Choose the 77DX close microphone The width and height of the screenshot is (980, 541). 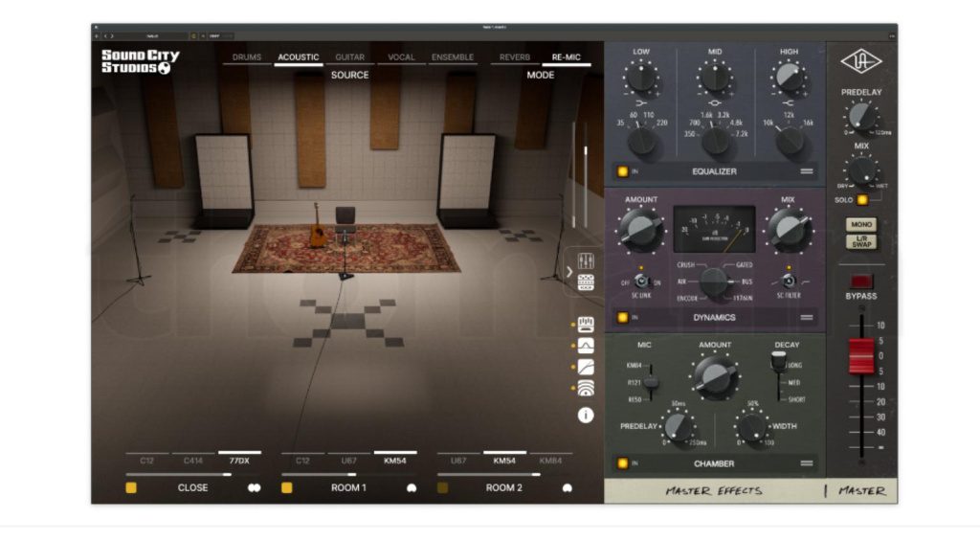[x=239, y=461]
